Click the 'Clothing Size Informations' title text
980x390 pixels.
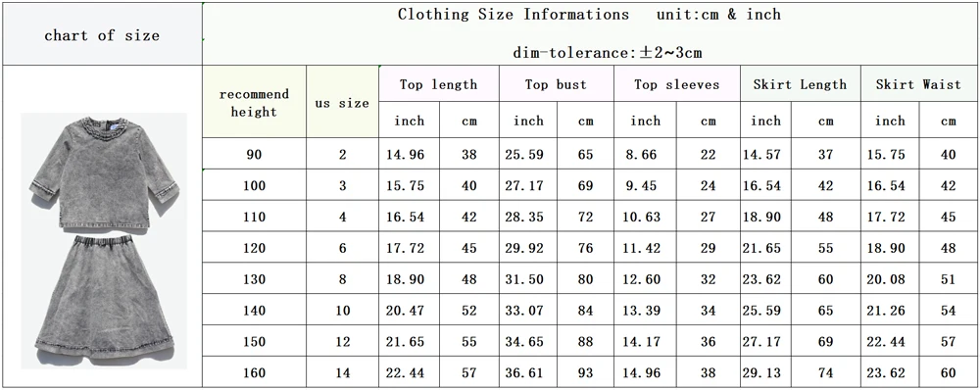514,15
